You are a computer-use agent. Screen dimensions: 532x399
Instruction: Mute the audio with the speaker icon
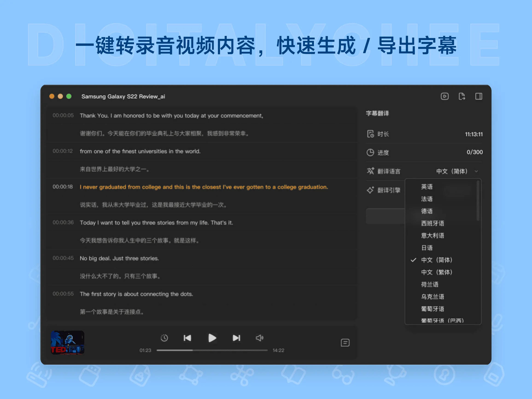[259, 338]
